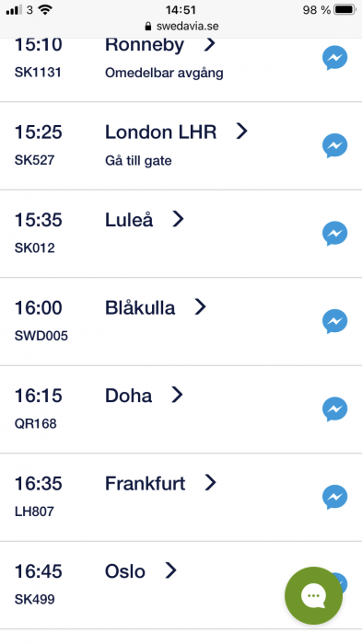Tap the Gå till gate status text
Viewport: 362px width, 644px height.
(138, 161)
